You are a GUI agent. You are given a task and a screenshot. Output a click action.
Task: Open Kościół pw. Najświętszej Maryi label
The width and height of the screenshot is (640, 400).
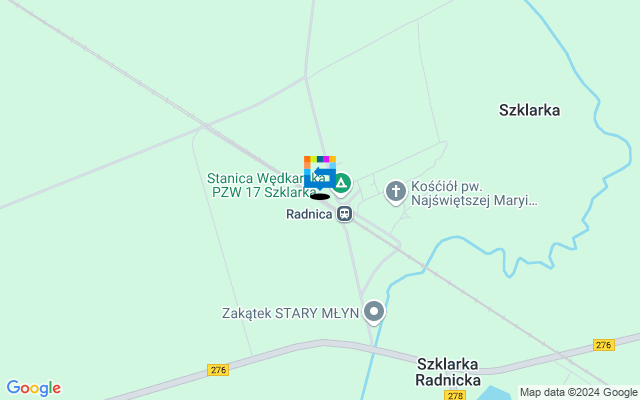[473, 193]
